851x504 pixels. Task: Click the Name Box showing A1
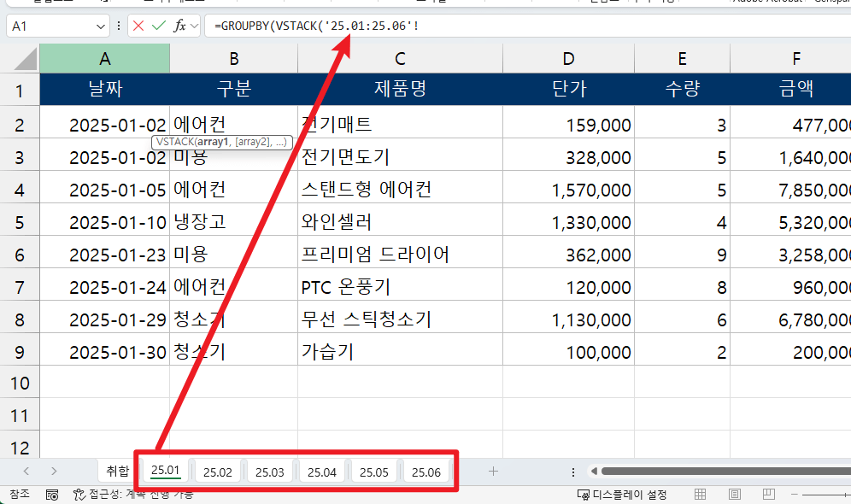pyautogui.click(x=50, y=26)
